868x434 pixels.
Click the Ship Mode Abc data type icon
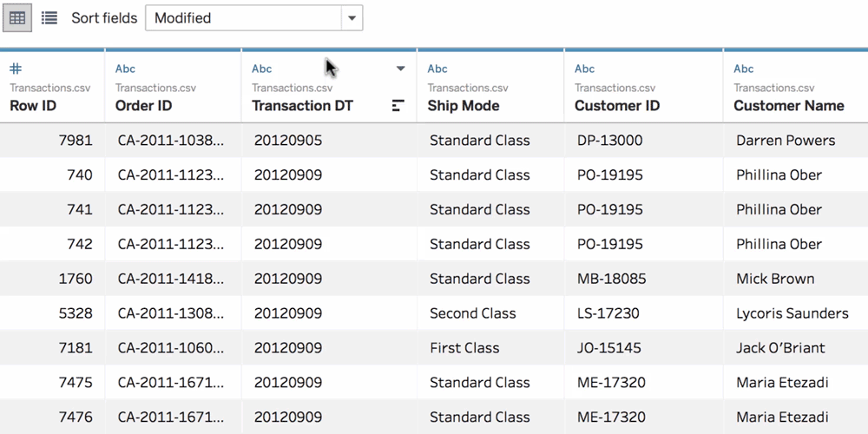pyautogui.click(x=437, y=69)
